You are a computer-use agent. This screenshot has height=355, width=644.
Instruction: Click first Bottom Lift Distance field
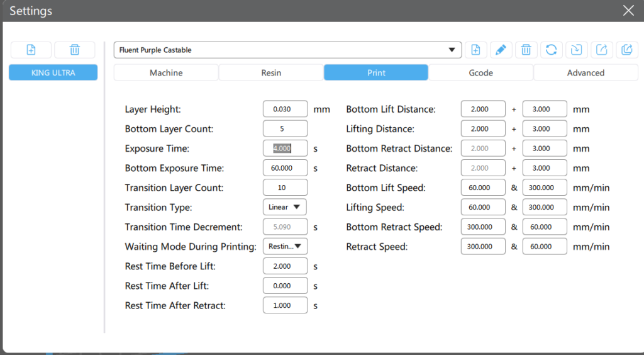click(483, 109)
